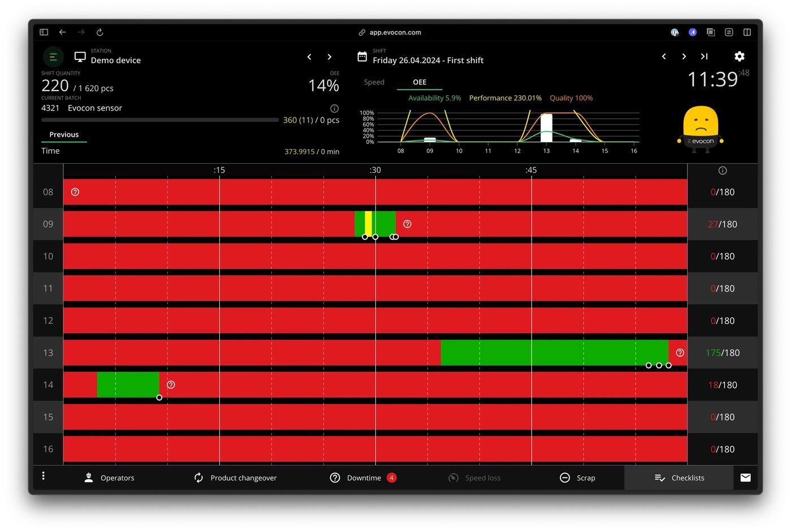This screenshot has width=791, height=532.
Task: Open the mail envelope icon
Action: 745,478
